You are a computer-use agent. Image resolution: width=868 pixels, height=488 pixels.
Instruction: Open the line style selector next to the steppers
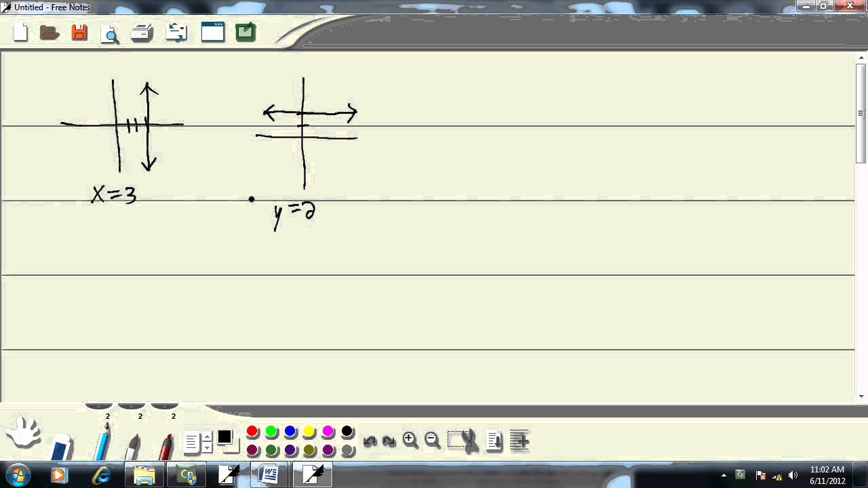pyautogui.click(x=191, y=443)
